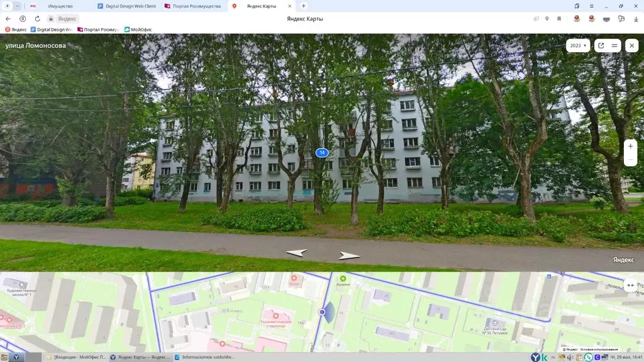Viewport: 644px width, 362px height.
Task: Zoom out the panorama with minus button
Action: [x=630, y=160]
